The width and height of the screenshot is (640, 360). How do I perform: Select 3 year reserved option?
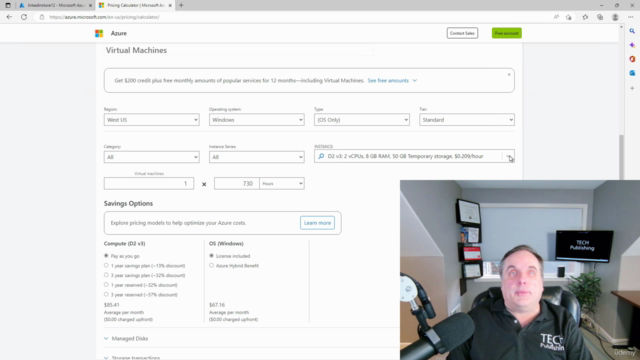pos(106,294)
